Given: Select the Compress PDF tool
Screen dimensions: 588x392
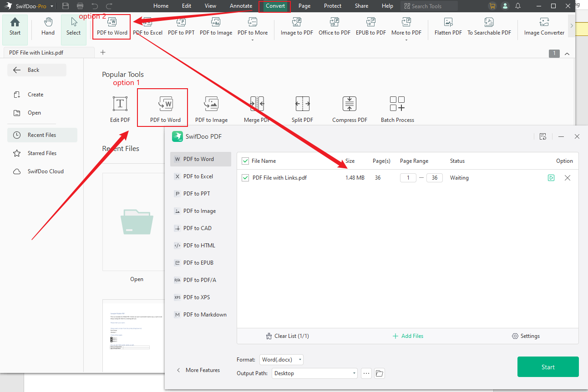Looking at the screenshot, I should 350,108.
